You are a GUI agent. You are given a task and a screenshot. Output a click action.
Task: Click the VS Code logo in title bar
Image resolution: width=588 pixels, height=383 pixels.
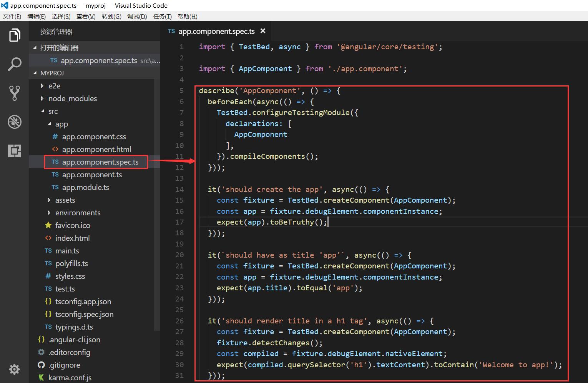tap(4, 5)
